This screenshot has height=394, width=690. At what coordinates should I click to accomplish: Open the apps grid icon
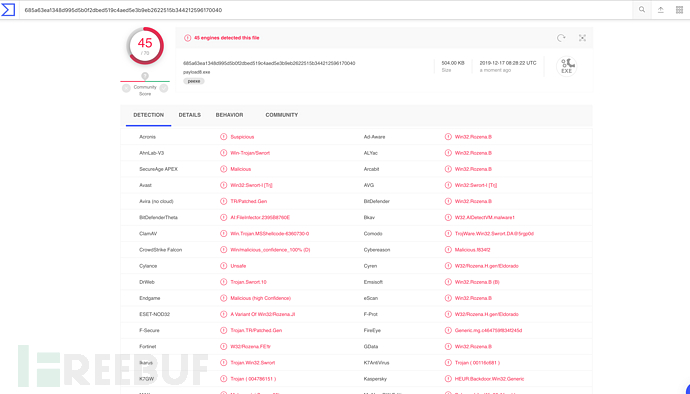pos(679,10)
